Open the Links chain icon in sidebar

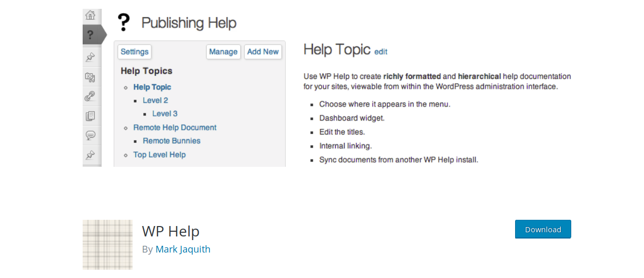pyautogui.click(x=90, y=96)
